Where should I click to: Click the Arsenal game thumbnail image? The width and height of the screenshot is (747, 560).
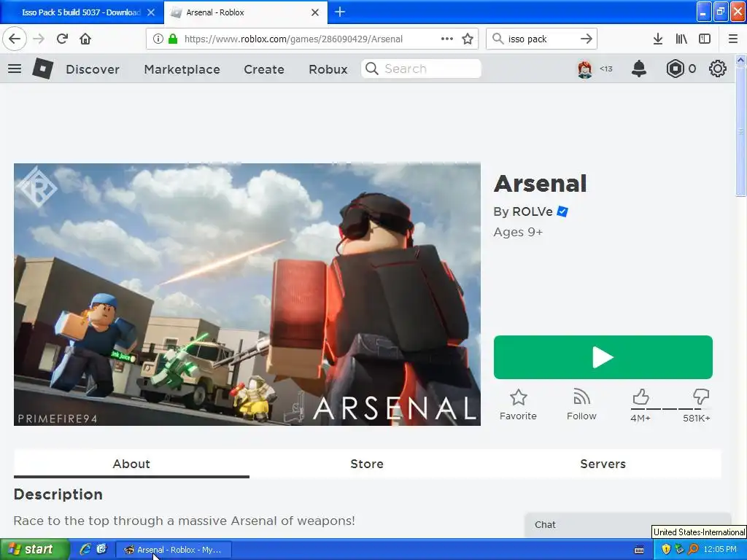(x=247, y=295)
